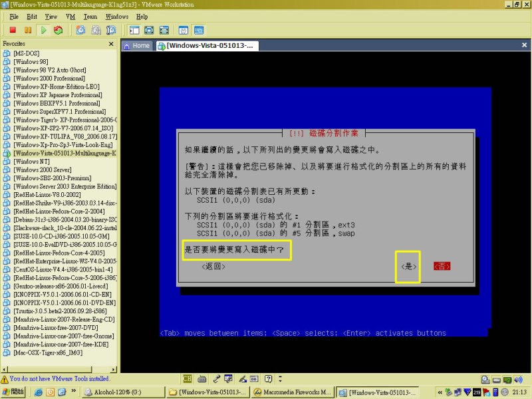
Task: Select the red <否> No button
Action: click(x=442, y=267)
